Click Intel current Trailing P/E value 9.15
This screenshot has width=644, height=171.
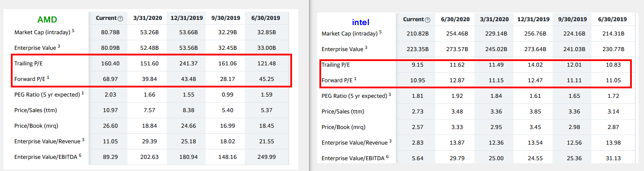(417, 65)
